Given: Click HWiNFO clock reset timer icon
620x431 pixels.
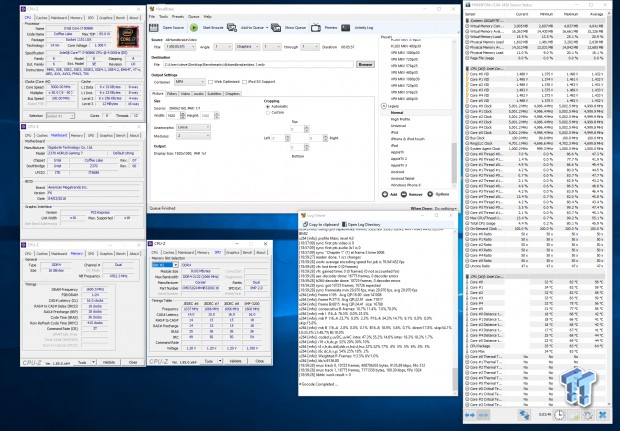Looking at the screenshot, I should point(559,415).
